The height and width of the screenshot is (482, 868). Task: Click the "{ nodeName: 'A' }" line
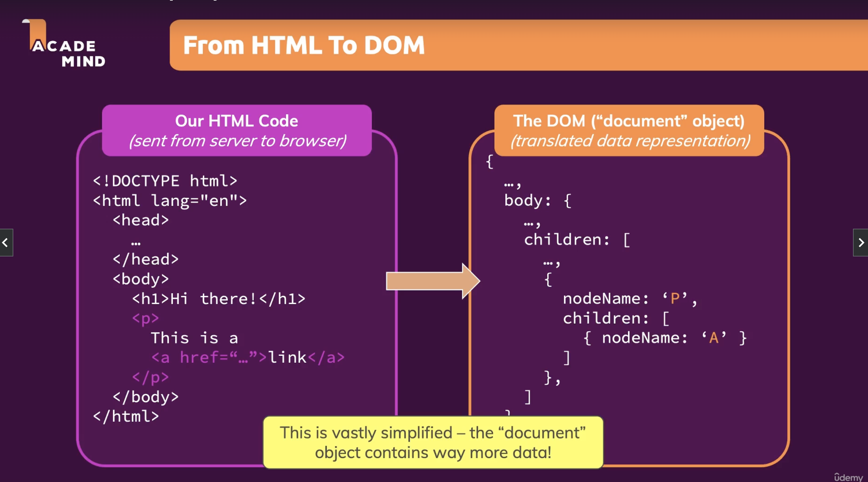click(x=665, y=338)
